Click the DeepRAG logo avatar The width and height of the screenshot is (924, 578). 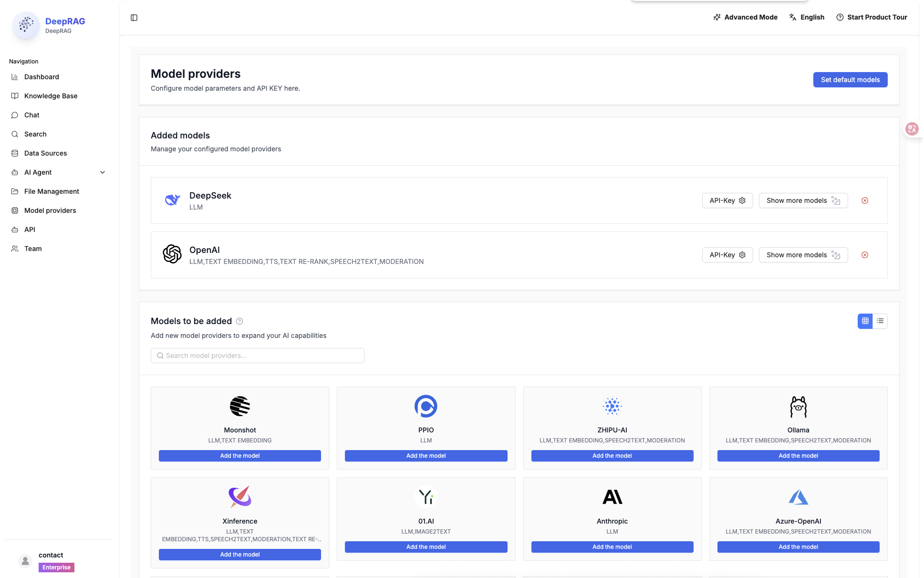pyautogui.click(x=26, y=25)
